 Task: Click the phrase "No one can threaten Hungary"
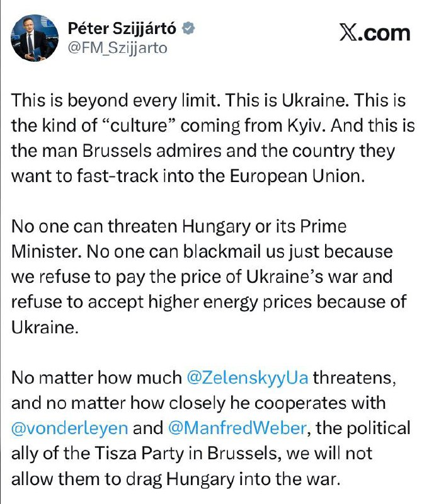(x=101, y=226)
